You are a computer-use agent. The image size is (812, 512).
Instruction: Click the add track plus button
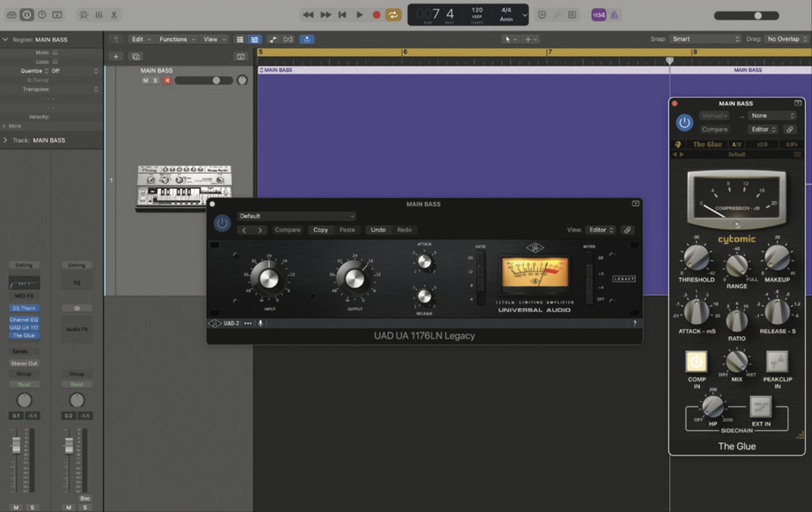click(116, 57)
